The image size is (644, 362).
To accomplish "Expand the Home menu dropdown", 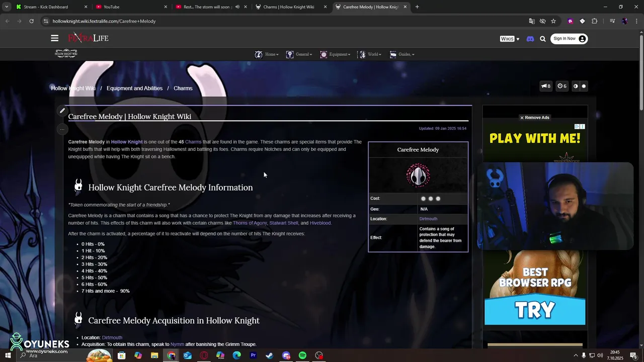I will pos(267,54).
